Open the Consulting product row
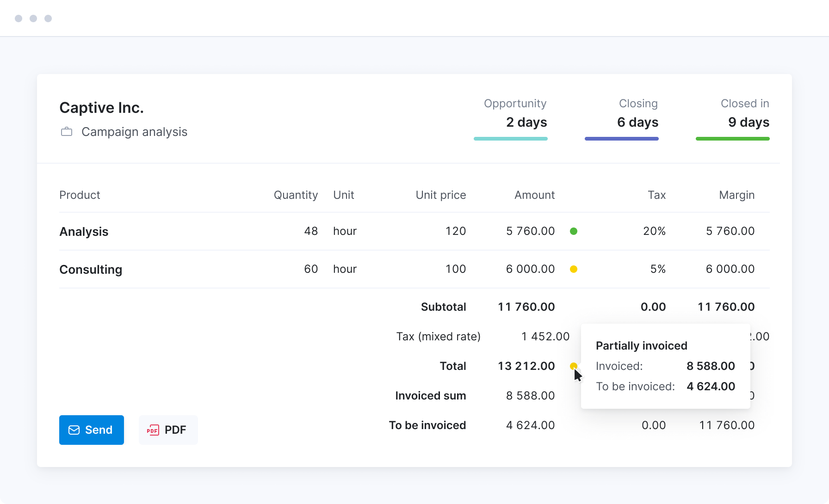The width and height of the screenshot is (829, 504). (91, 270)
